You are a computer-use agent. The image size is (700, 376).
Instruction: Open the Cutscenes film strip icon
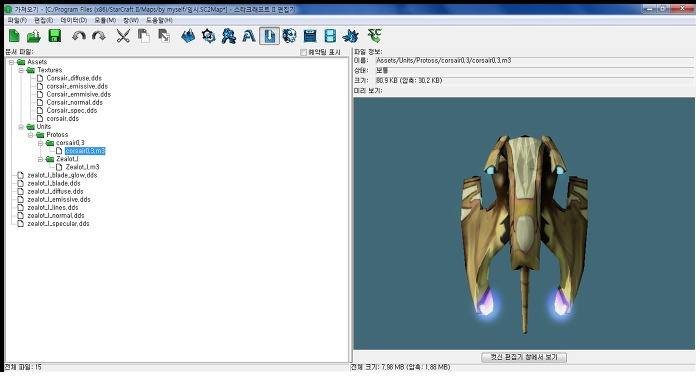(x=330, y=36)
